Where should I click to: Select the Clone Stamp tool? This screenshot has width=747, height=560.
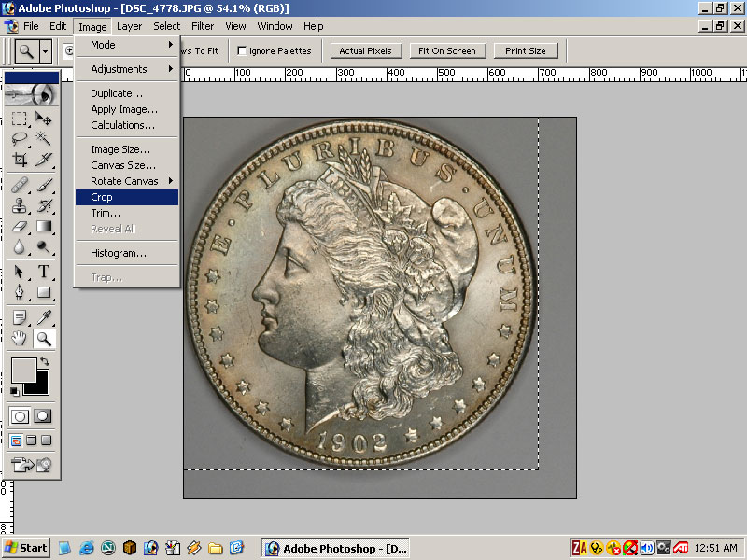pos(20,205)
